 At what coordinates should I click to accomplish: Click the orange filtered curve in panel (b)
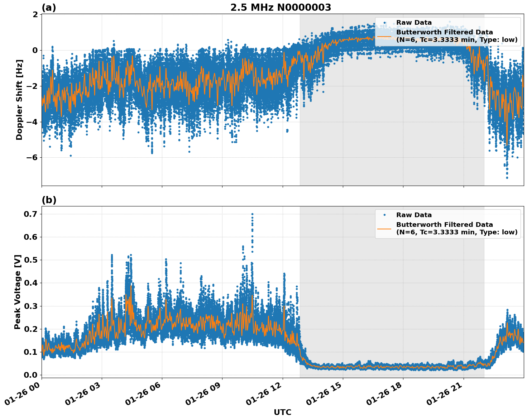(394, 367)
